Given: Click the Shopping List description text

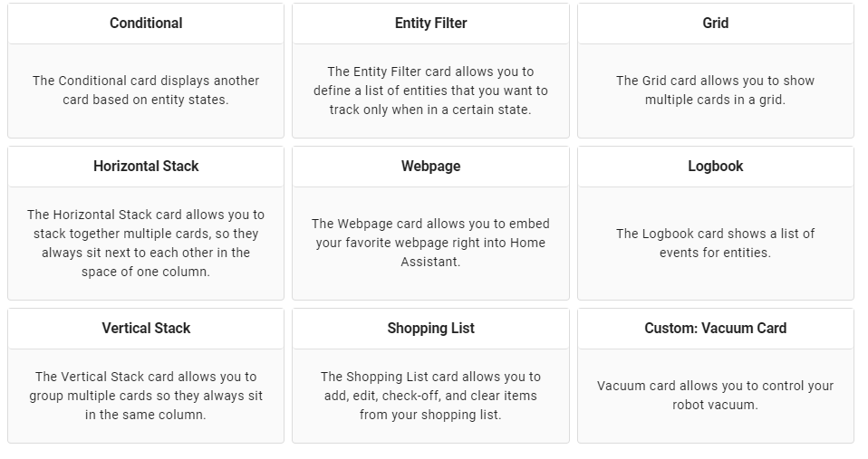Looking at the screenshot, I should (x=430, y=396).
